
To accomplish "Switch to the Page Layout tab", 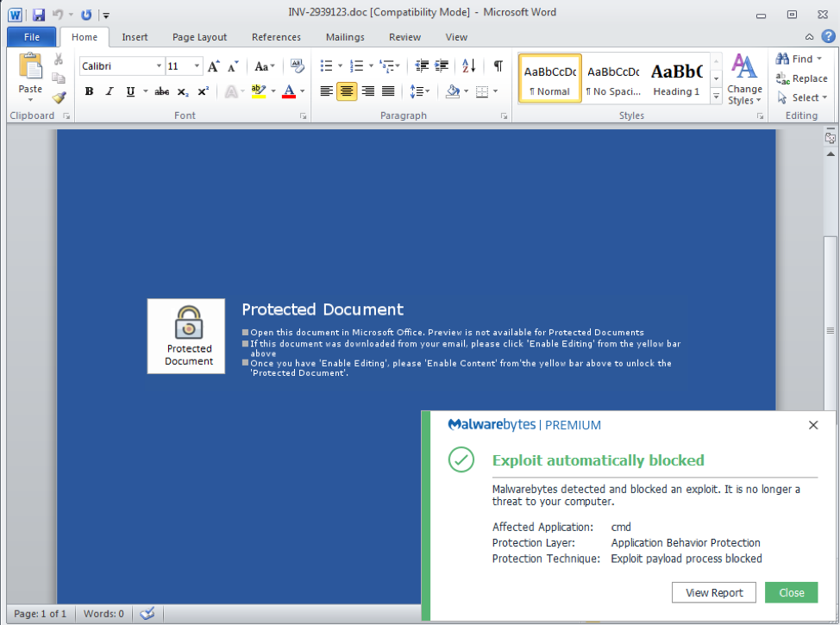I will coord(199,37).
